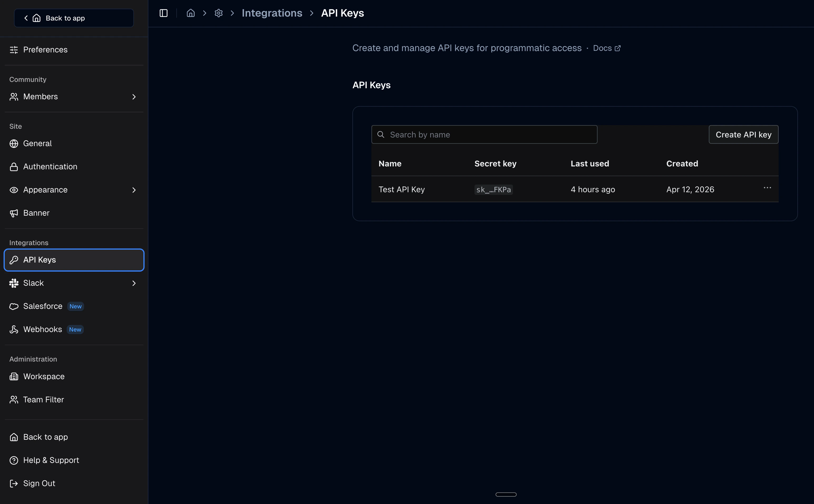The width and height of the screenshot is (814, 504).
Task: Expand the Slack integration options
Action: (134, 283)
